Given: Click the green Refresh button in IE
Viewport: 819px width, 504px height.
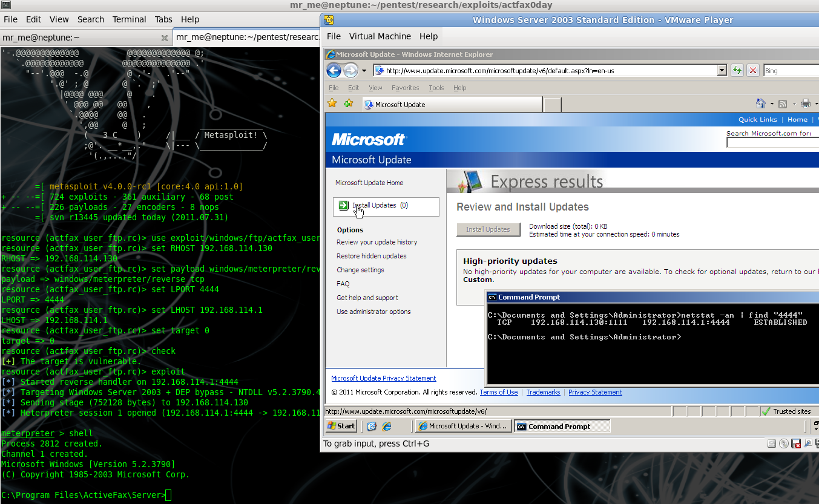Looking at the screenshot, I should [737, 71].
